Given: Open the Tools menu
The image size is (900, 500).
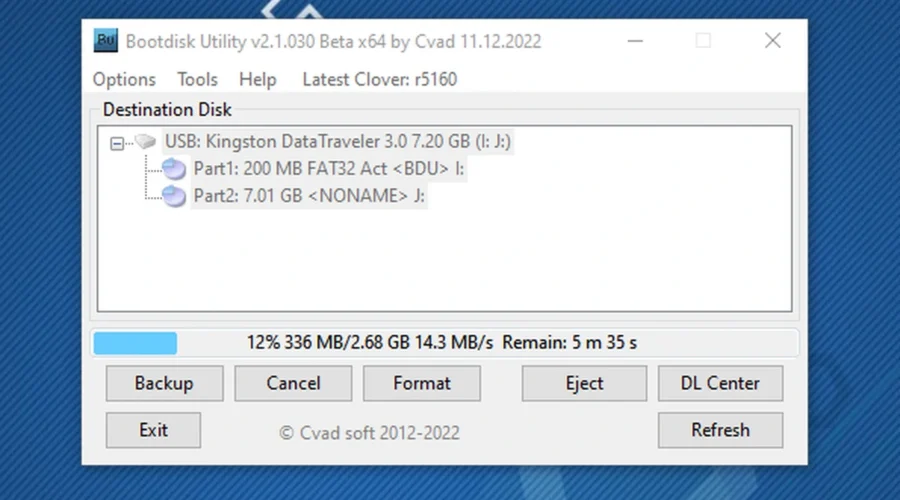Looking at the screenshot, I should (197, 79).
